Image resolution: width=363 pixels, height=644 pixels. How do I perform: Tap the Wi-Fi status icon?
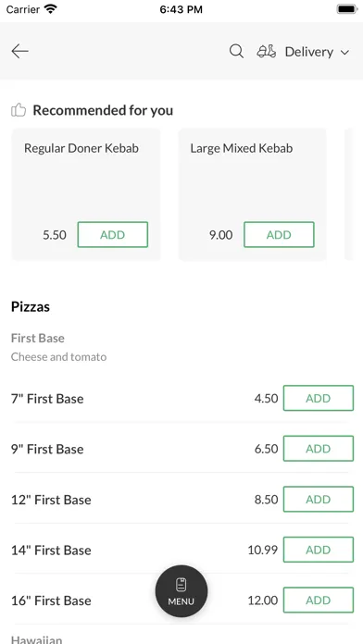click(51, 9)
